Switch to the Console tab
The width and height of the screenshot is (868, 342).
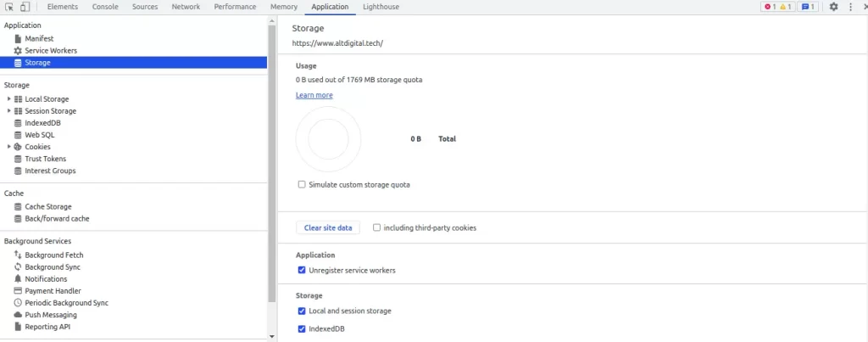point(105,7)
